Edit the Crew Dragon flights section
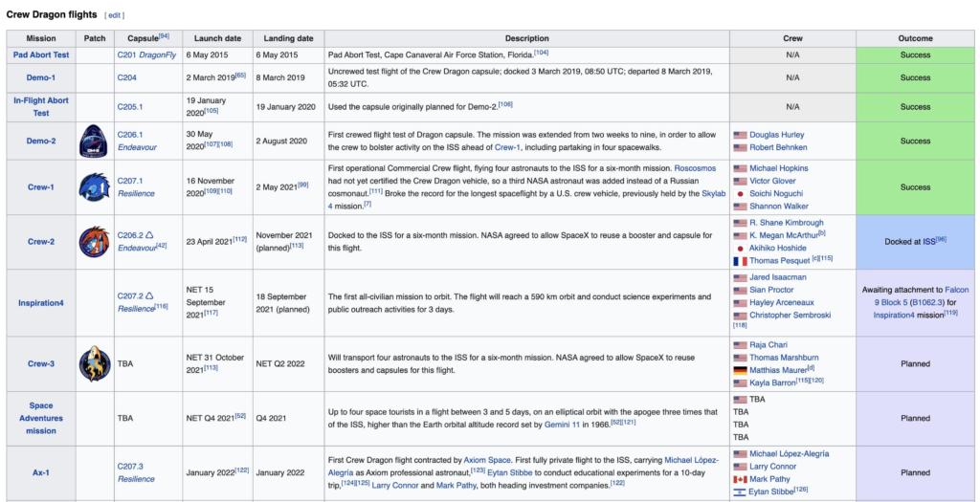This screenshot has height=502, width=980. click(x=114, y=15)
